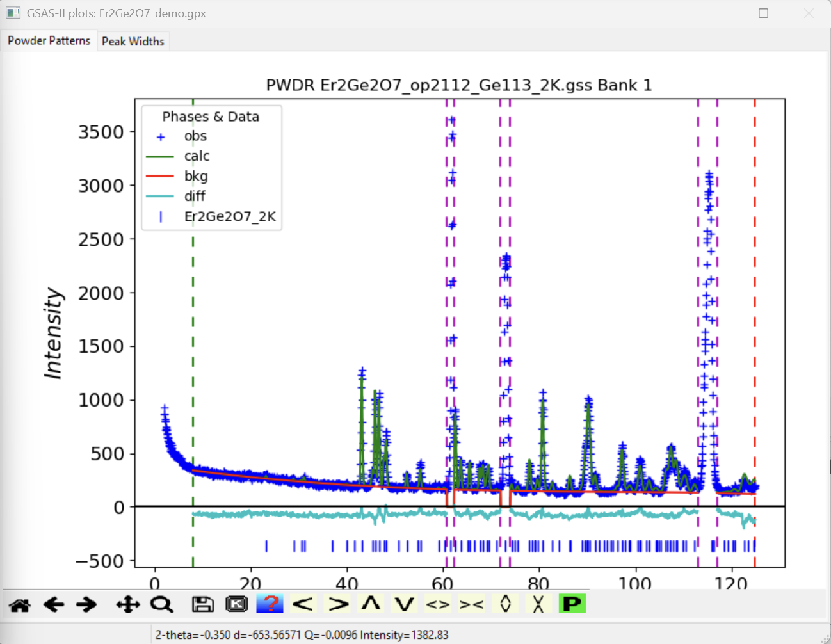Click 'obs' entry in the legend
The image size is (831, 644).
(x=195, y=136)
